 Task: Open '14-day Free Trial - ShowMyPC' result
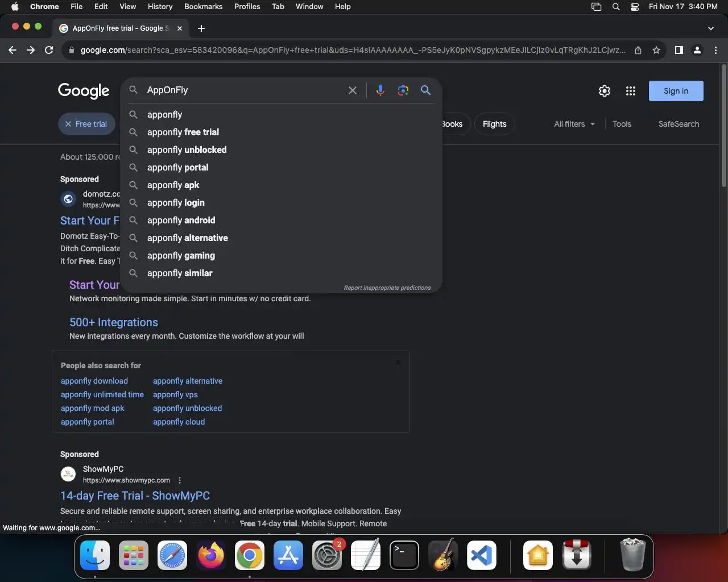(x=135, y=496)
